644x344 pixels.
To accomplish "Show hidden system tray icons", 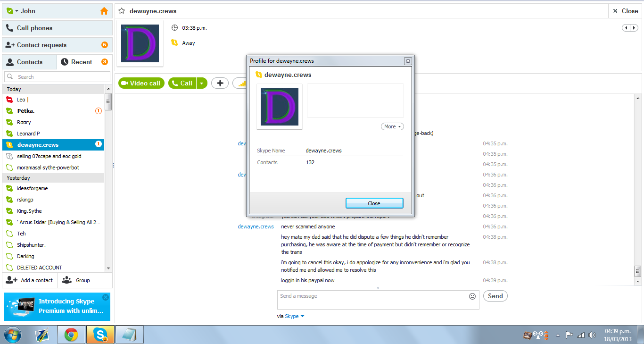I will [558, 335].
